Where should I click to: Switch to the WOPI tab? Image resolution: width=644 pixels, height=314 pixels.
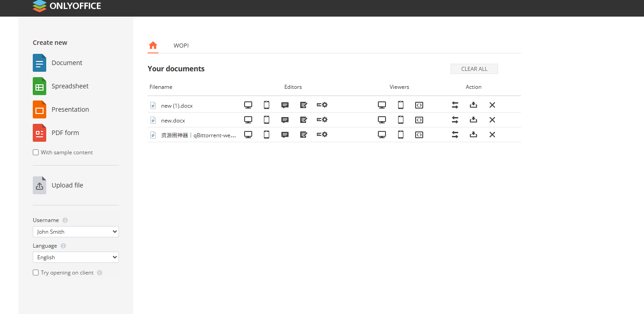181,46
